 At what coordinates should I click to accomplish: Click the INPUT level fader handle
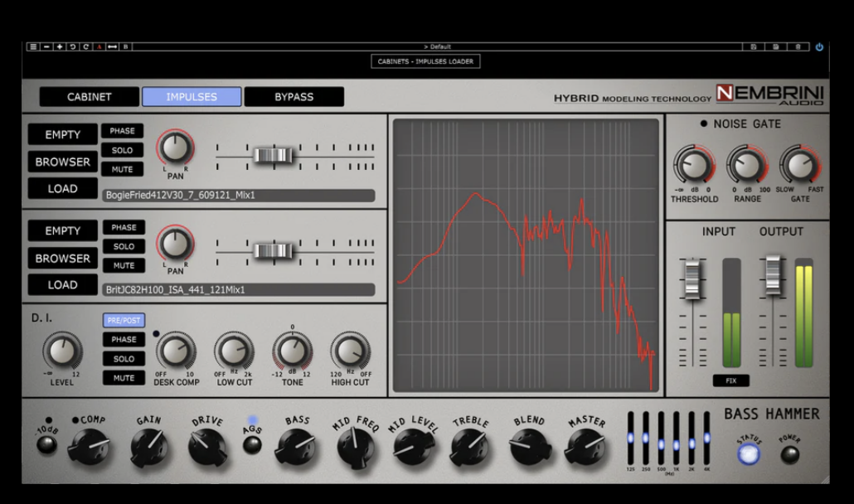(693, 271)
